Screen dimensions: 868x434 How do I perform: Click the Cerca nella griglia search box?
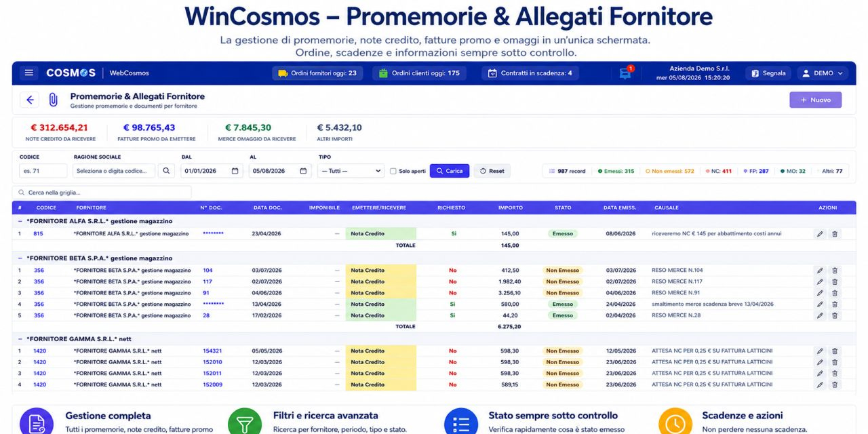tap(102, 193)
